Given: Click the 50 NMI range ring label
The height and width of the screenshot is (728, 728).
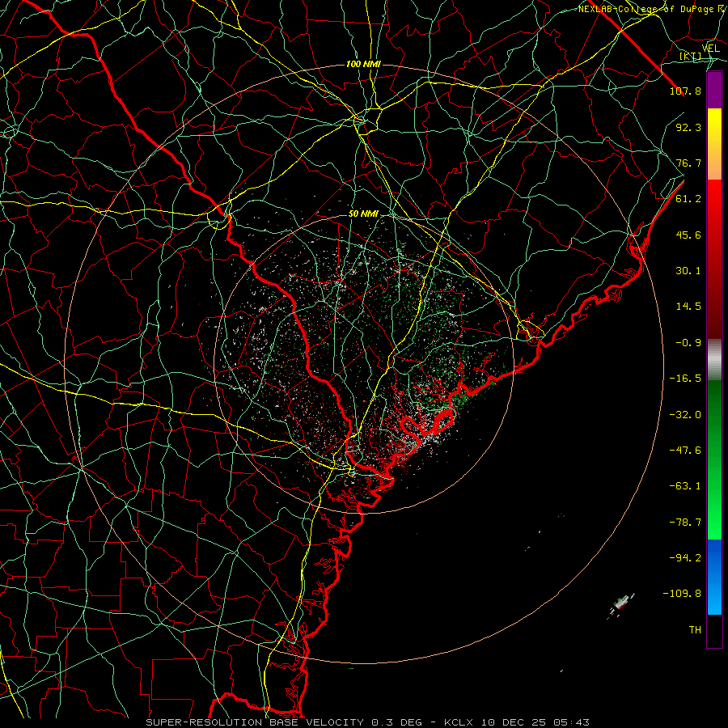Looking at the screenshot, I should point(363,214).
